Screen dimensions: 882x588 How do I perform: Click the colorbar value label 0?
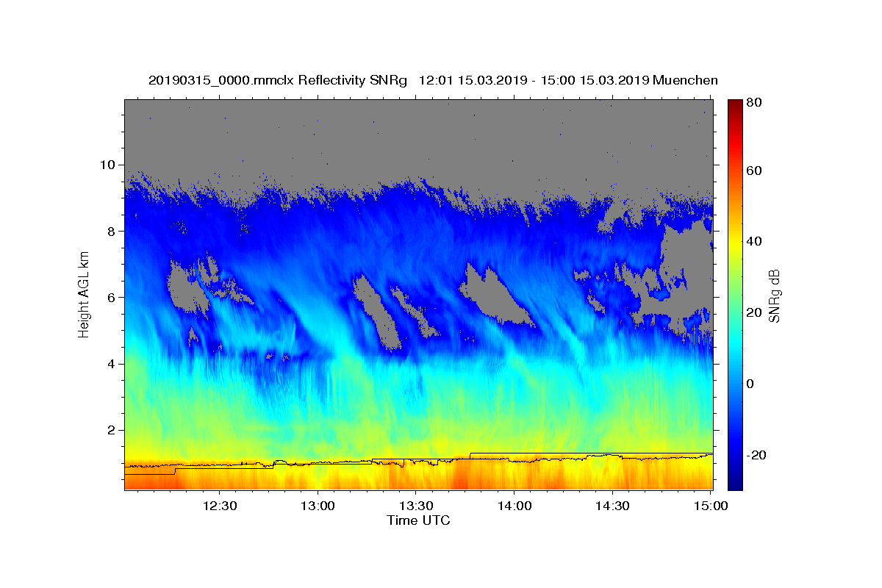[751, 384]
